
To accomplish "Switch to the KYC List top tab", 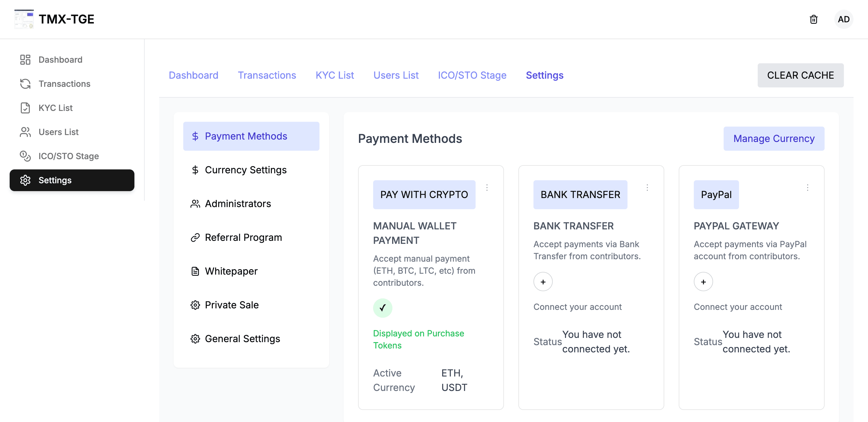I will coord(335,75).
